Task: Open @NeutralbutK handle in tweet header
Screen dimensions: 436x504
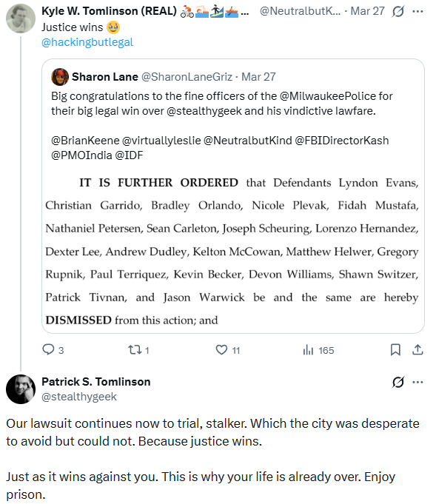Action: (x=300, y=11)
